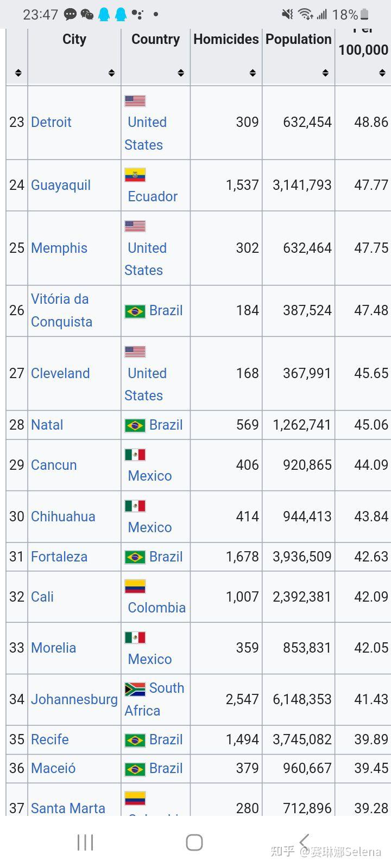The width and height of the screenshot is (391, 868).
Task: Sort table by City column arrows
Action: pyautogui.click(x=111, y=73)
